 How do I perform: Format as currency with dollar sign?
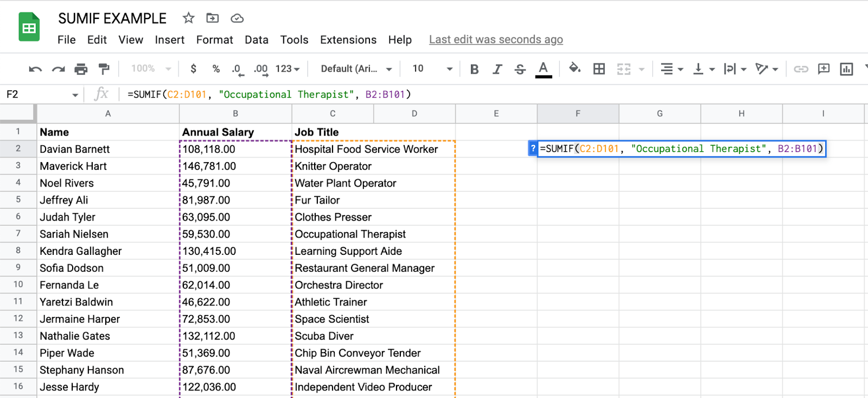(x=194, y=69)
